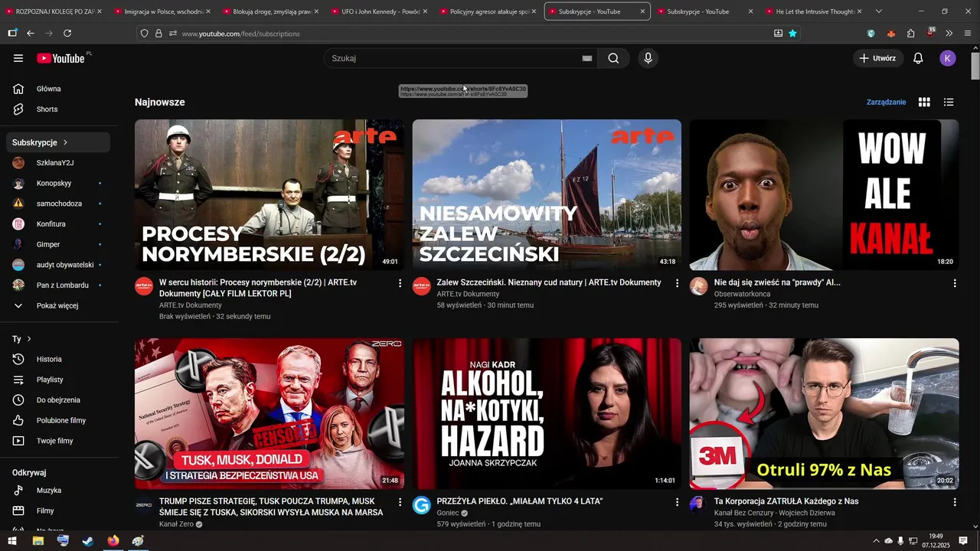Switch to He Let the Intrusive Thoughts tab
The height and width of the screenshot is (551, 980).
[x=812, y=11]
